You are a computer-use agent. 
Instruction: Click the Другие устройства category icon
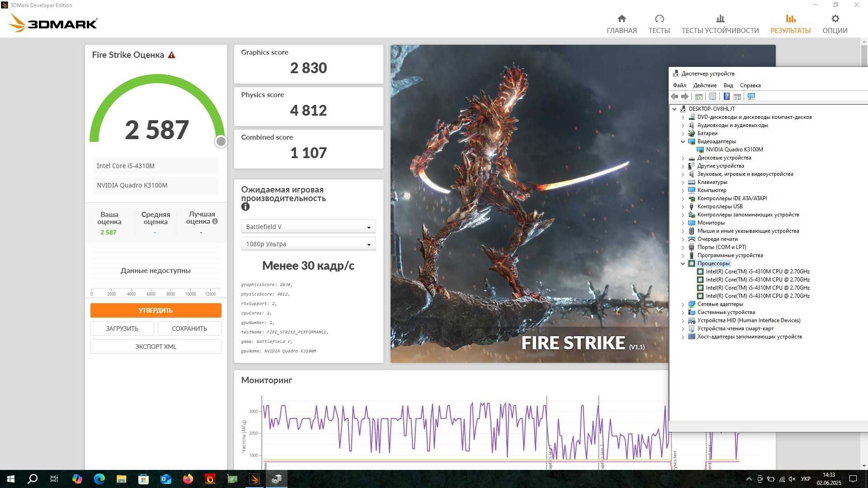click(x=691, y=166)
